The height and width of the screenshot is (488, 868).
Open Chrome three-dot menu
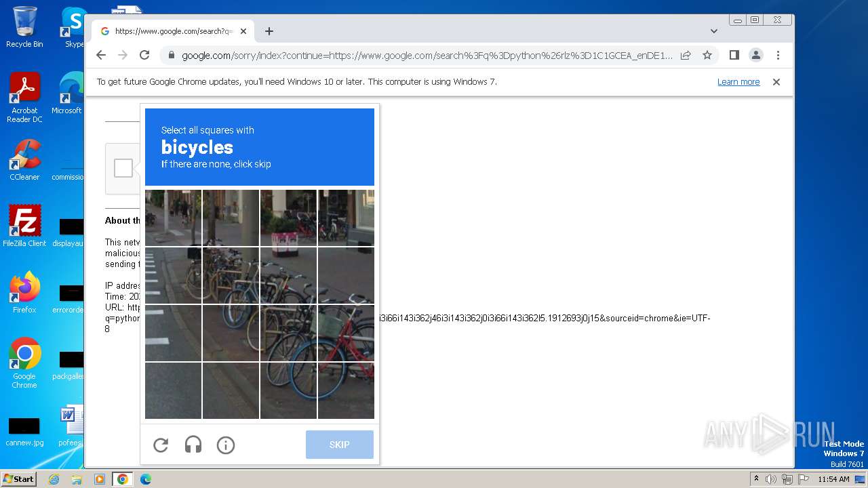778,56
